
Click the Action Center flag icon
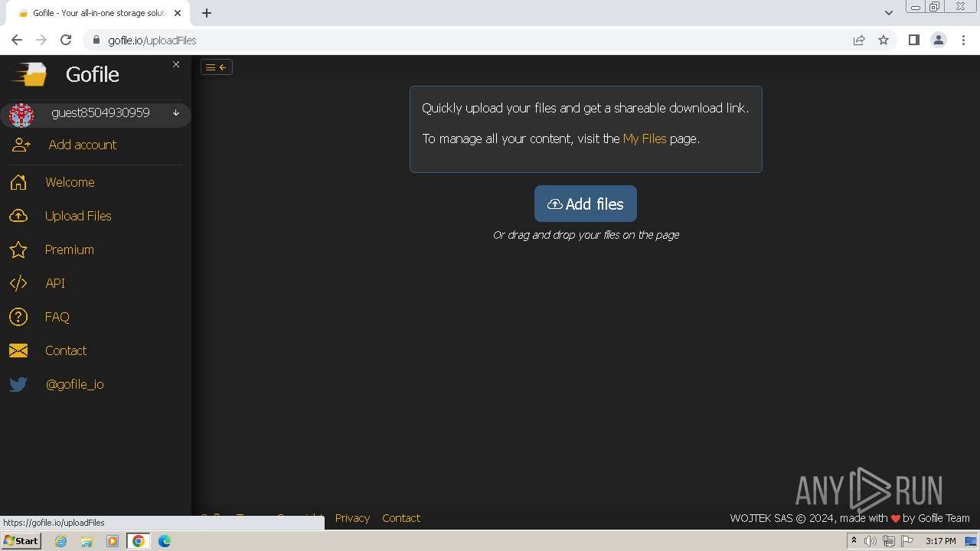pyautogui.click(x=906, y=541)
